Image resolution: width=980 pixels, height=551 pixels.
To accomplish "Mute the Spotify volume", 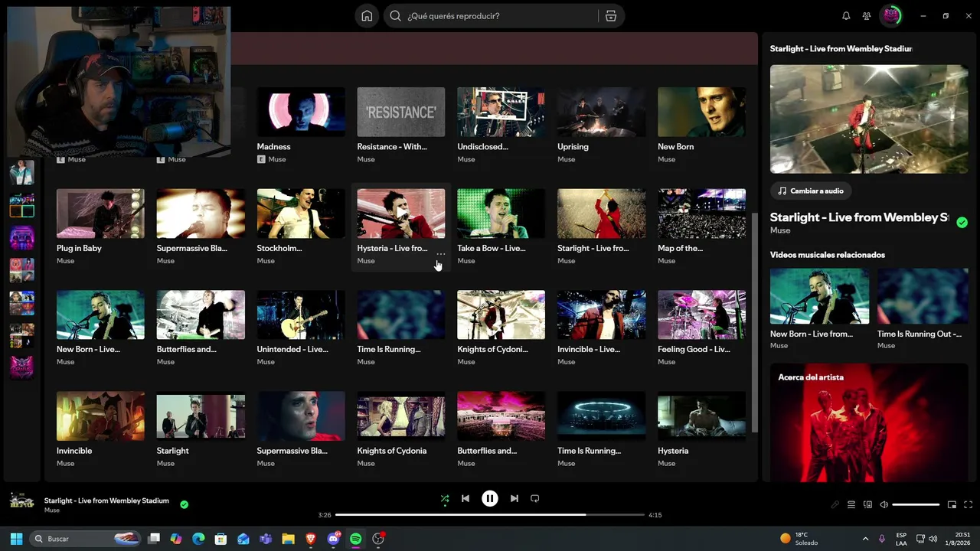I will (x=884, y=505).
